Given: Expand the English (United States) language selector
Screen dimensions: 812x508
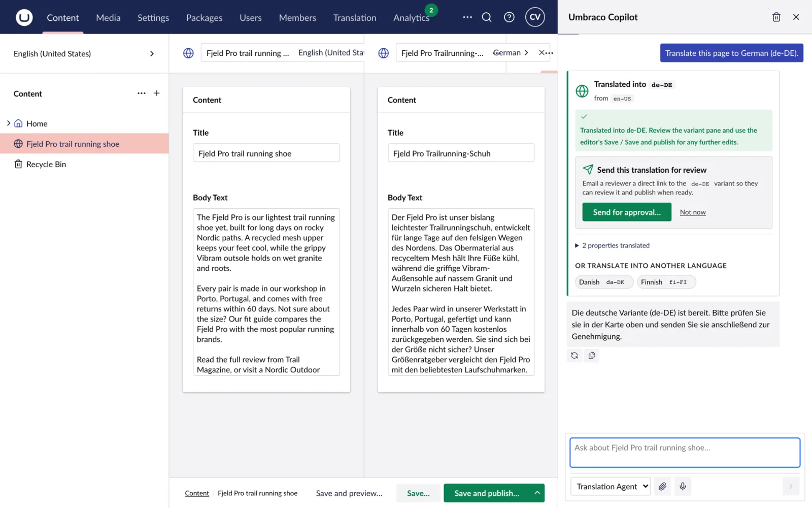Looking at the screenshot, I should point(84,53).
